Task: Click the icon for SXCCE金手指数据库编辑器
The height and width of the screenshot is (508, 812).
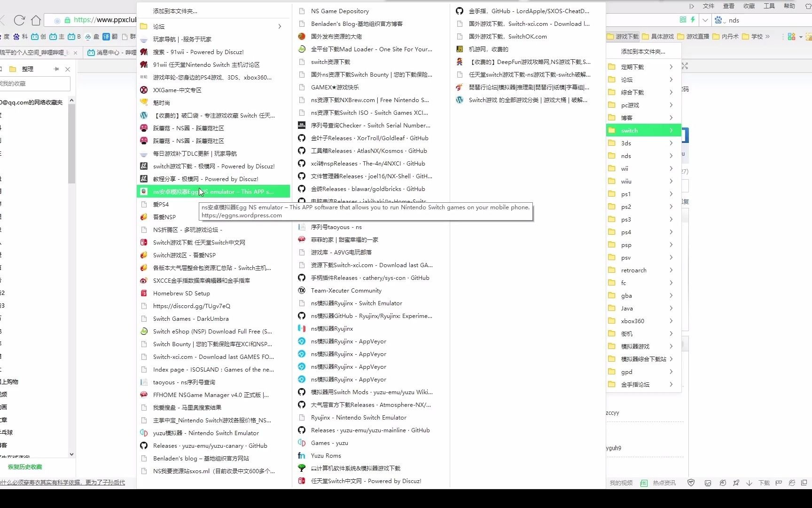Action: [144, 280]
